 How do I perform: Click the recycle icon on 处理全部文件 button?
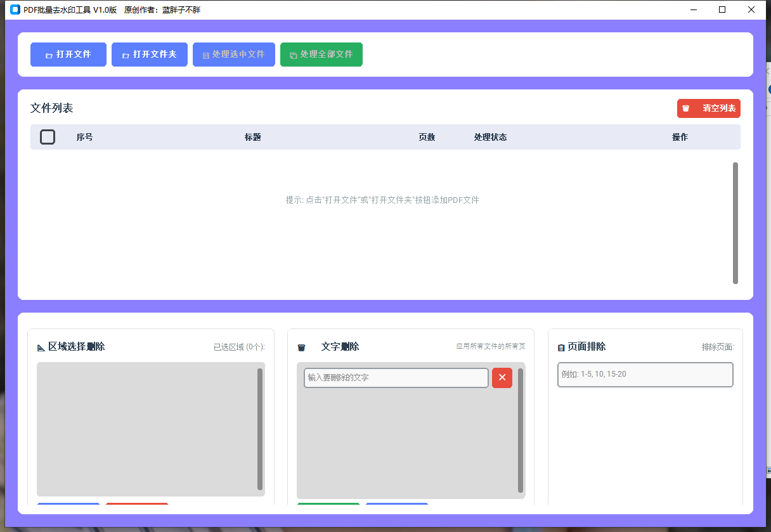click(292, 55)
